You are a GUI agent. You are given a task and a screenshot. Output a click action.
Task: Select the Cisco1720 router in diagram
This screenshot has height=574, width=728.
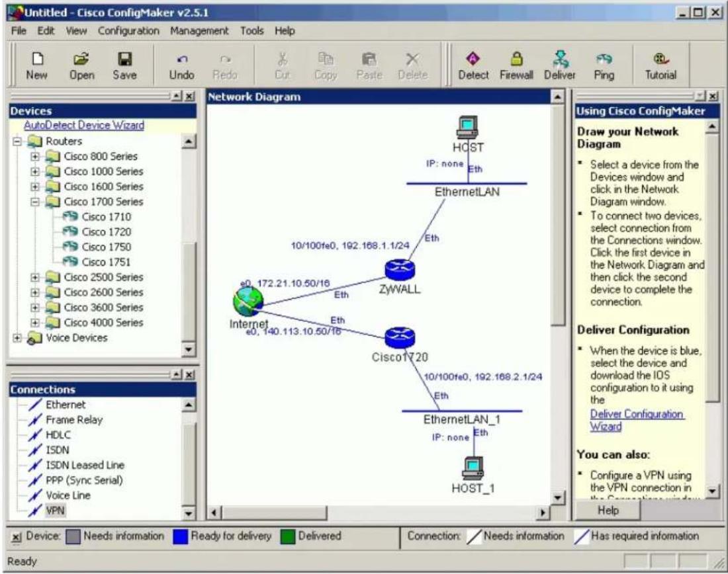pos(400,339)
